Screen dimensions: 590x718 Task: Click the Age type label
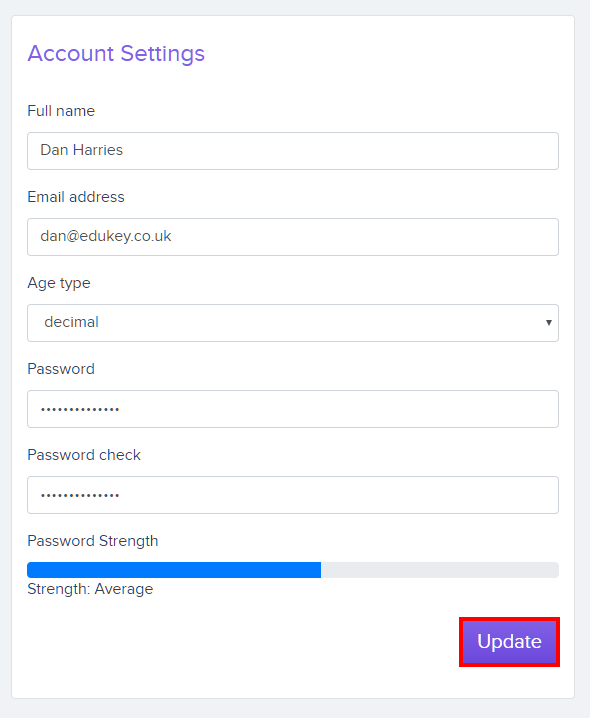coord(59,283)
